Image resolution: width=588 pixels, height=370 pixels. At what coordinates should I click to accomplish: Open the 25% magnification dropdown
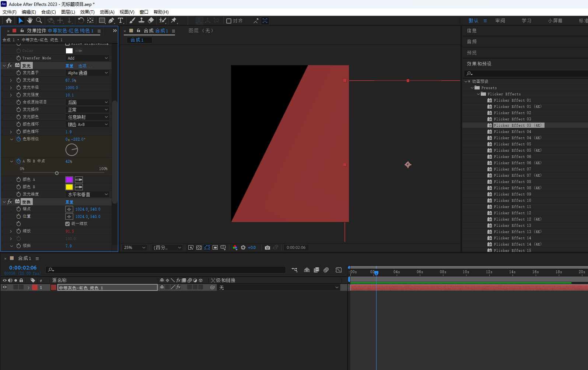pos(134,248)
